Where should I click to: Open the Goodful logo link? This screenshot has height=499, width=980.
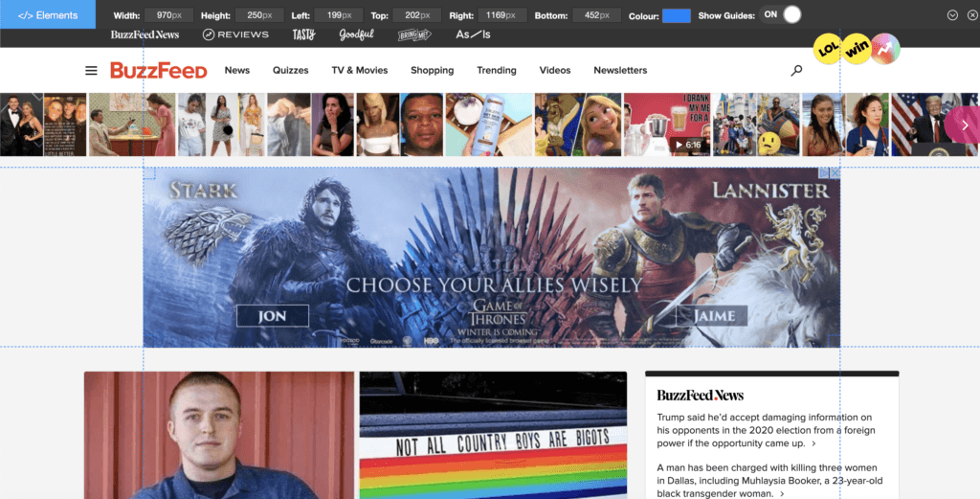click(356, 34)
